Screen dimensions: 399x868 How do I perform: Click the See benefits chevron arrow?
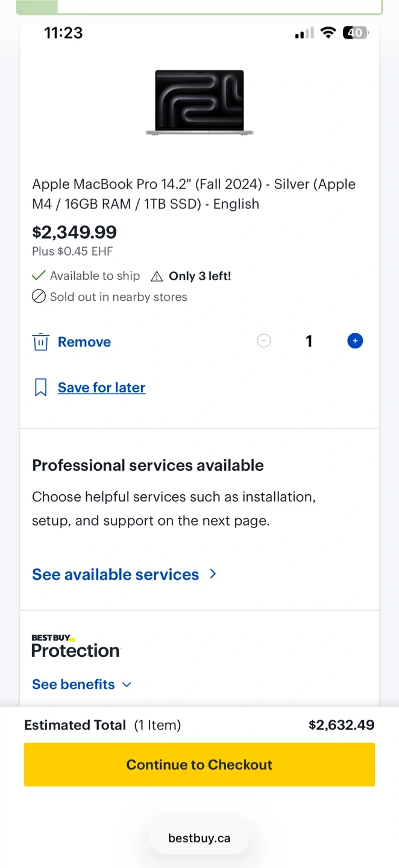click(x=127, y=685)
